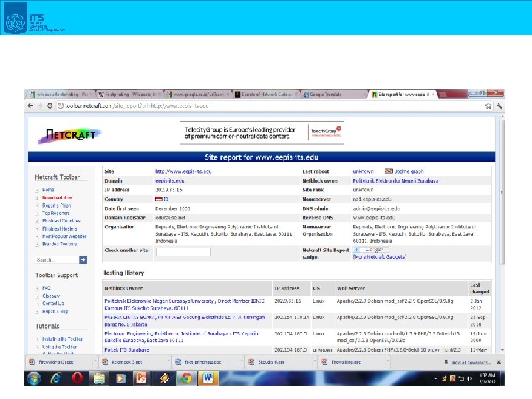The width and height of the screenshot is (532, 399).
Task: Open the Contact Us link
Action: point(53,304)
